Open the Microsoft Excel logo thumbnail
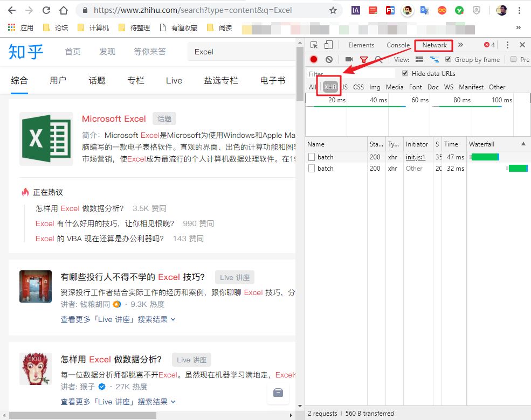The image size is (531, 420). (x=46, y=138)
